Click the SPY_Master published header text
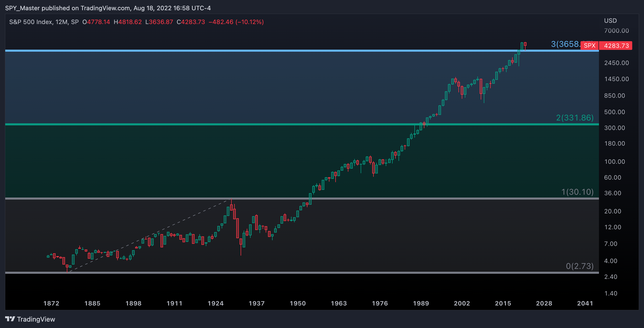 click(108, 8)
